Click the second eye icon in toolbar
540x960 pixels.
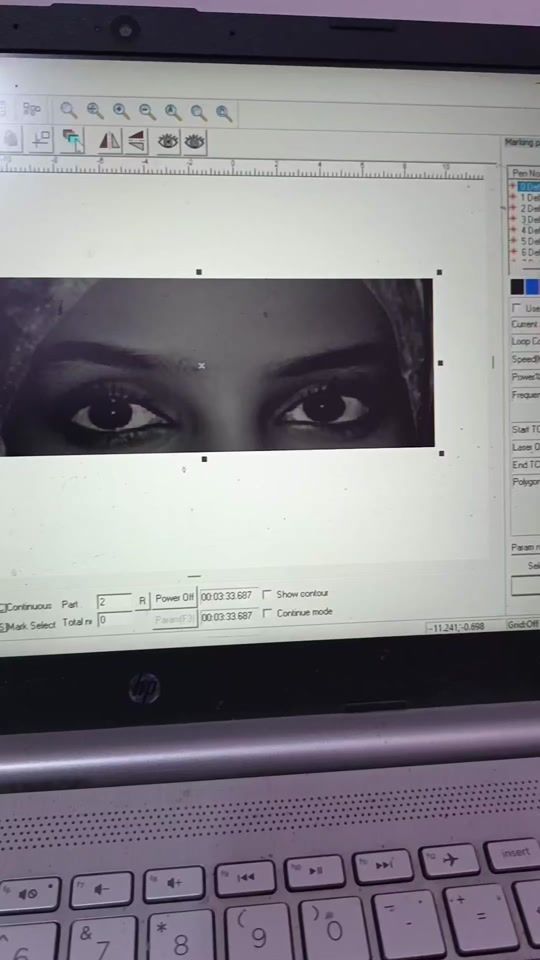195,142
